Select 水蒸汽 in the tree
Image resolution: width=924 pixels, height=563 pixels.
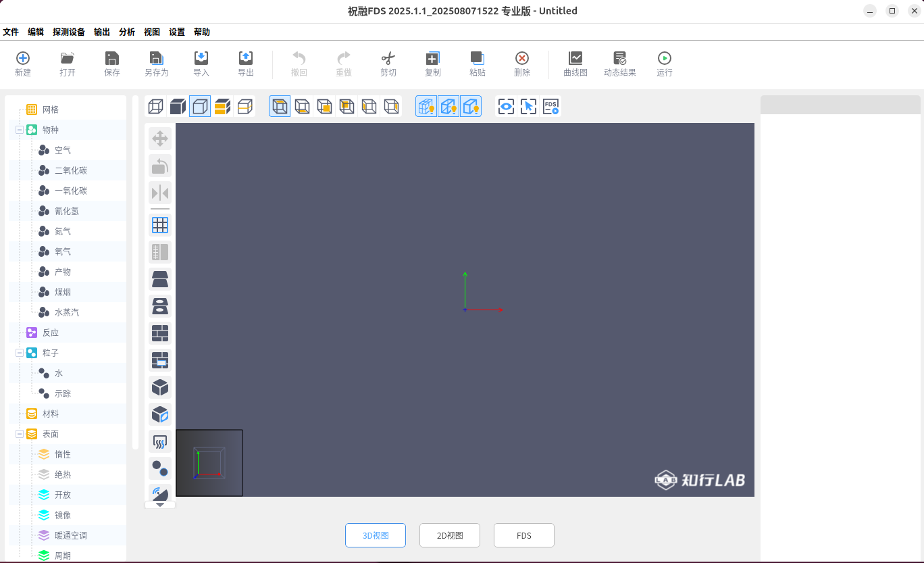click(x=67, y=312)
